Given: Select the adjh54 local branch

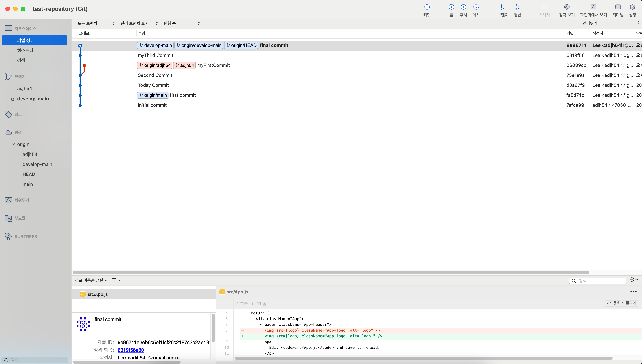Looking at the screenshot, I should (x=25, y=89).
